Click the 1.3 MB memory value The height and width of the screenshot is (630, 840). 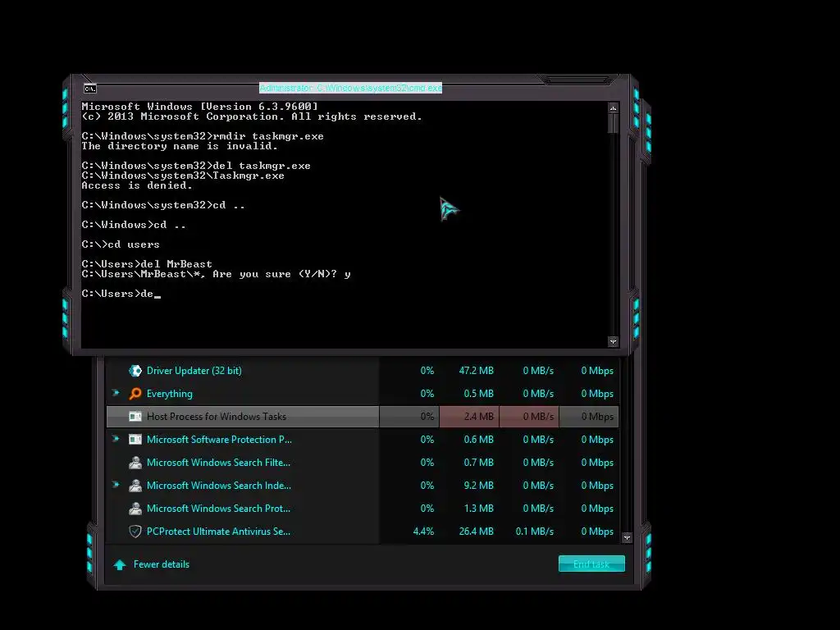pos(478,509)
